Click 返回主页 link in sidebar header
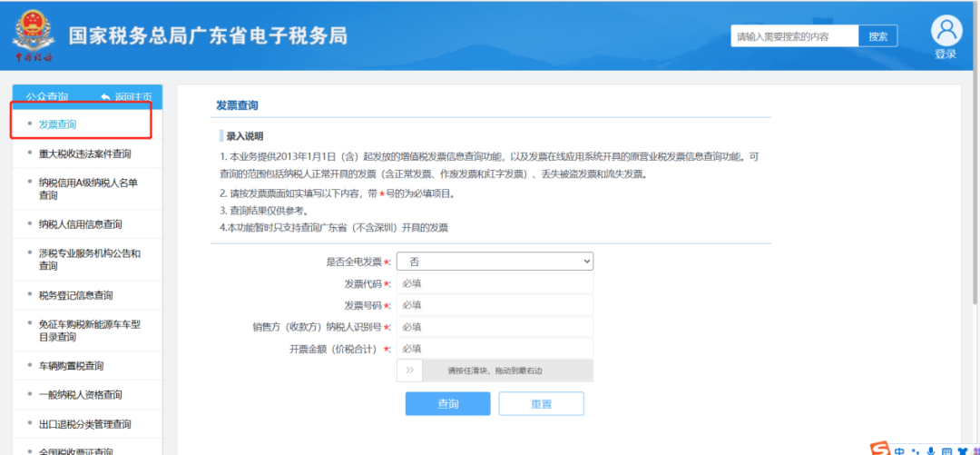 click(x=133, y=97)
